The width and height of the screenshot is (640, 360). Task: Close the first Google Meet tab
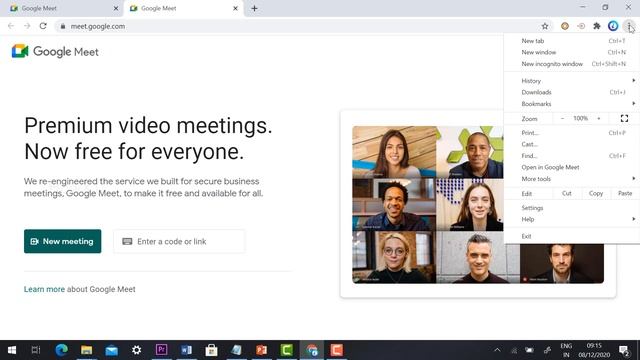point(116,8)
